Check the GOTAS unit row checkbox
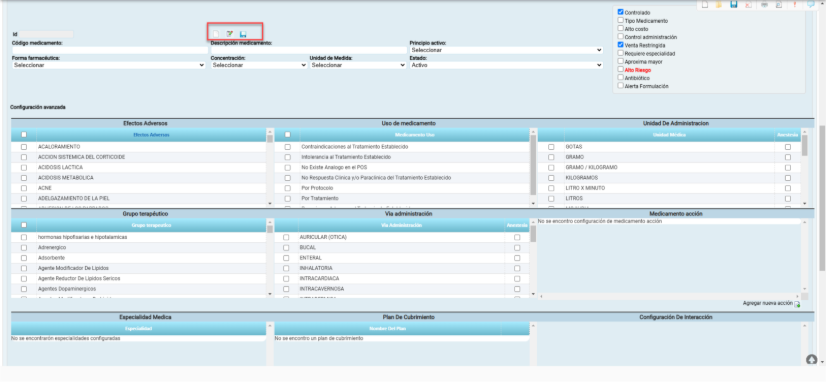The width and height of the screenshot is (826, 382). tap(551, 147)
